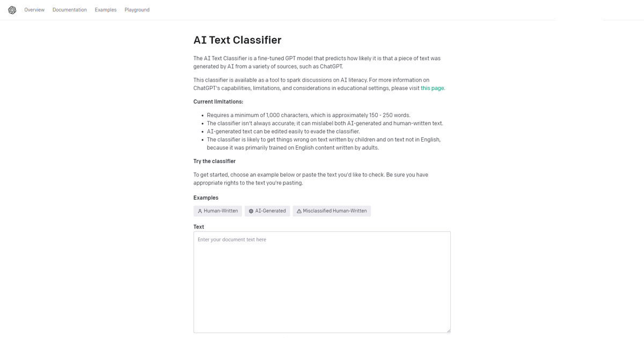The image size is (644, 338).
Task: Click the bullet about the 1,000 character minimum
Action: click(x=308, y=115)
